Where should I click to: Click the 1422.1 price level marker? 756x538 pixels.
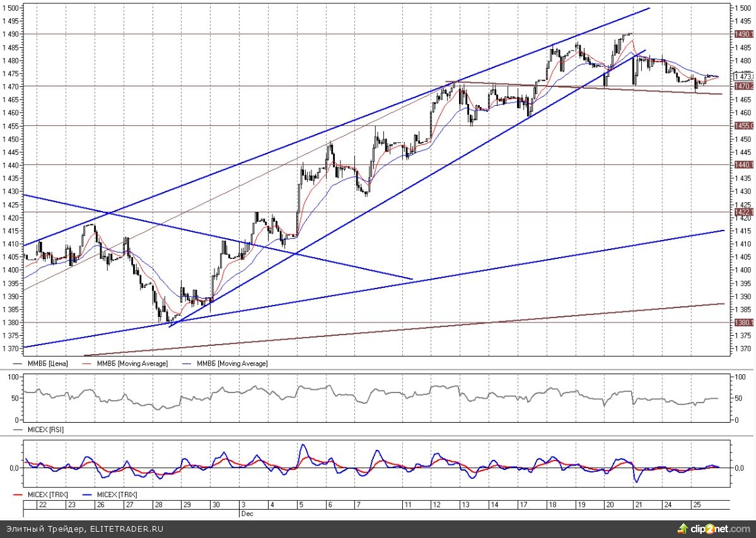[x=743, y=212]
